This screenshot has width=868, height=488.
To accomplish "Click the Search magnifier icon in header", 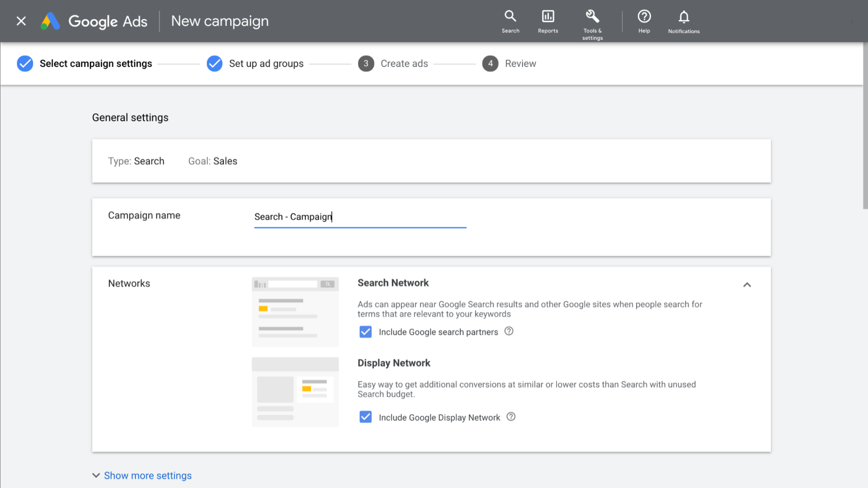I will (510, 17).
